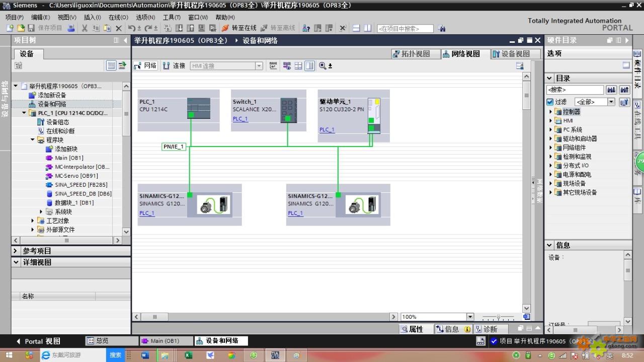Click the delete X icon in toolbar
Screen dimensions: 644x362
click(119, 28)
